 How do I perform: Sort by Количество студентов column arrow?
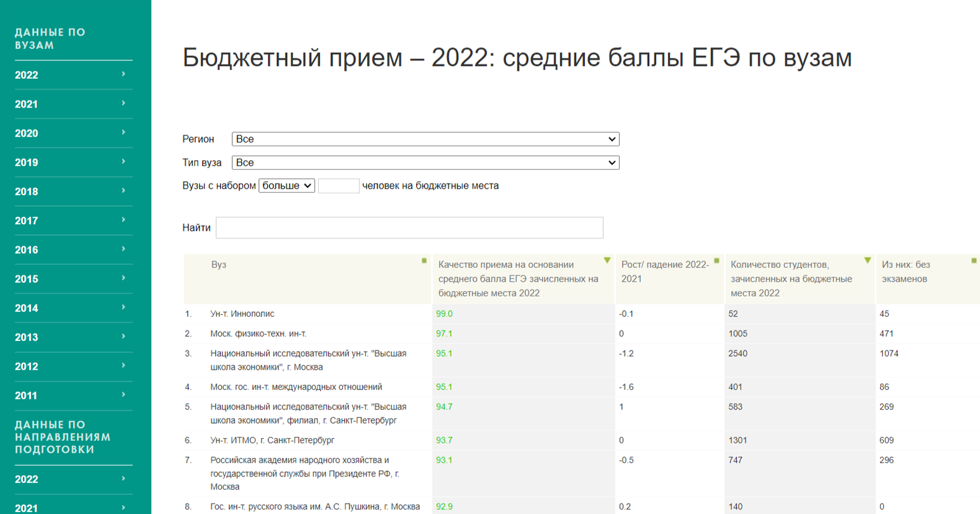(x=867, y=261)
